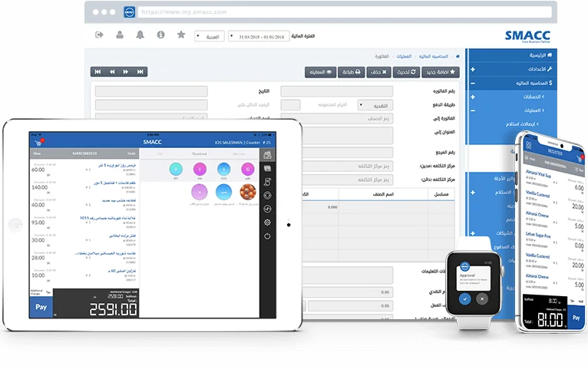Tap the cash register icon on tablet sidebar

[x=267, y=155]
